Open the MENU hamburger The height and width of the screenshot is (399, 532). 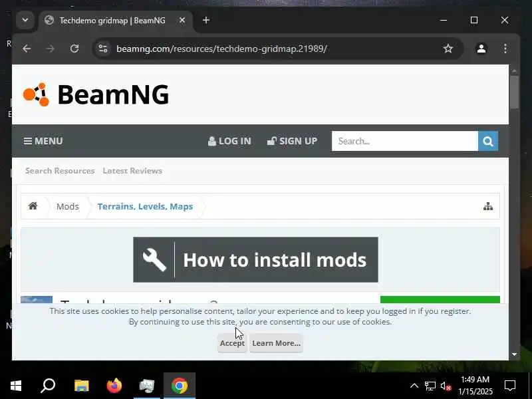click(x=43, y=141)
